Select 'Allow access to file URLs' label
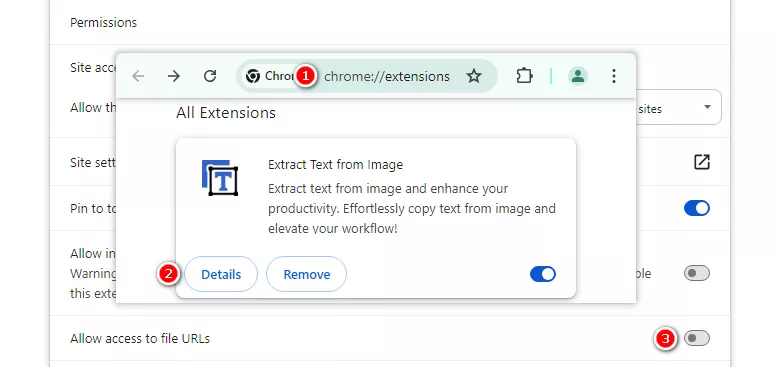This screenshot has height=367, width=780. pyautogui.click(x=140, y=339)
